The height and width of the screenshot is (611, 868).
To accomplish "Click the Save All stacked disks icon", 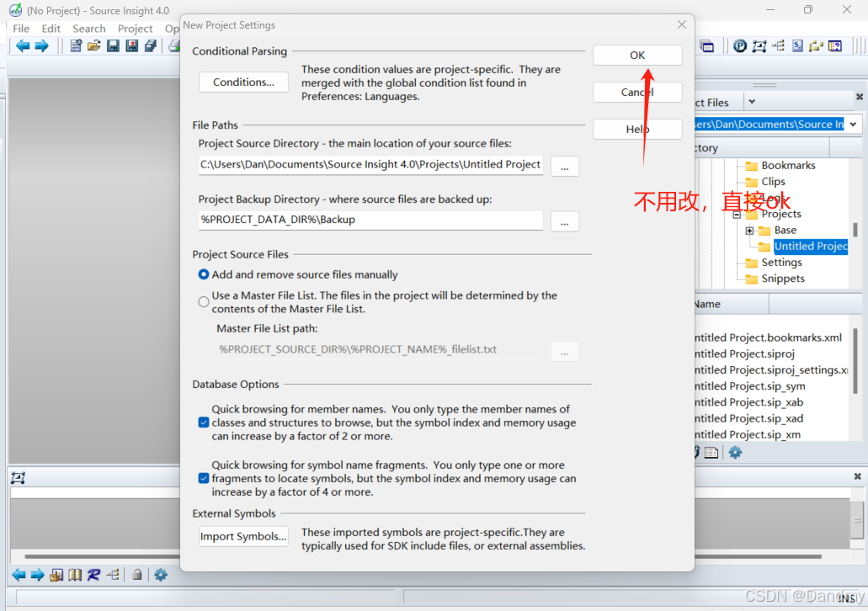I will (x=150, y=46).
